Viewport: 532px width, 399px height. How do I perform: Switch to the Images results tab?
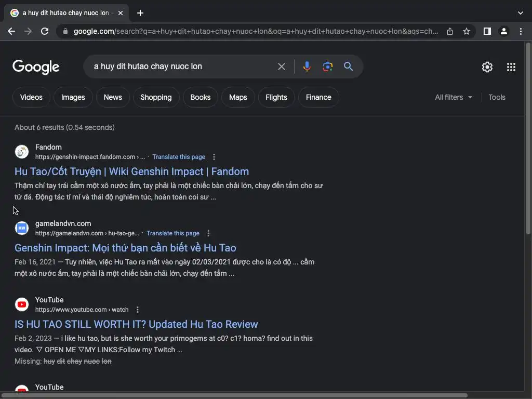[x=73, y=97]
